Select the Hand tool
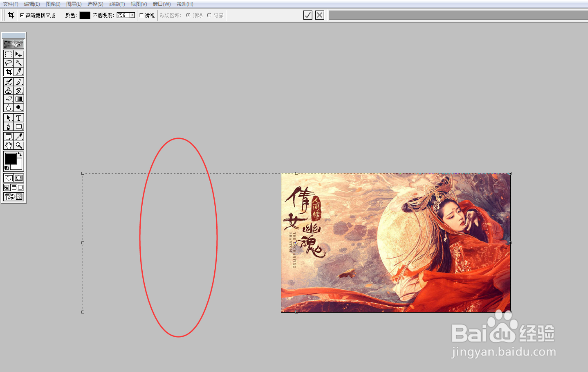 [9, 145]
